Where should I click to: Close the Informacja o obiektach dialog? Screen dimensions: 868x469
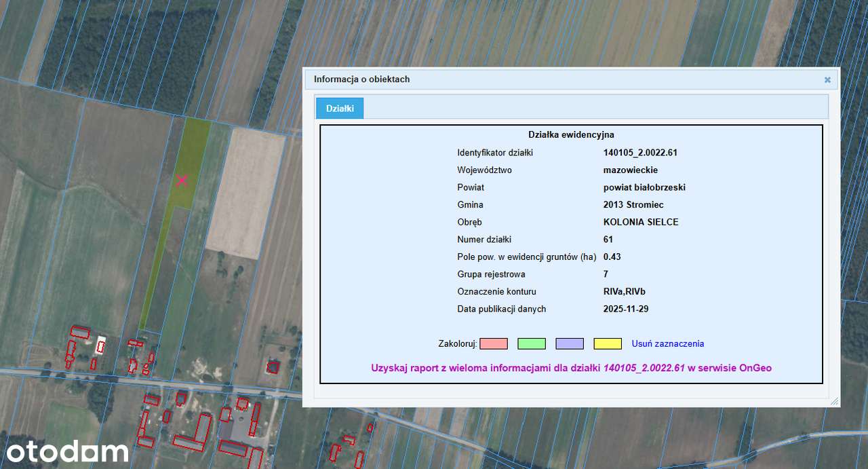(x=827, y=79)
